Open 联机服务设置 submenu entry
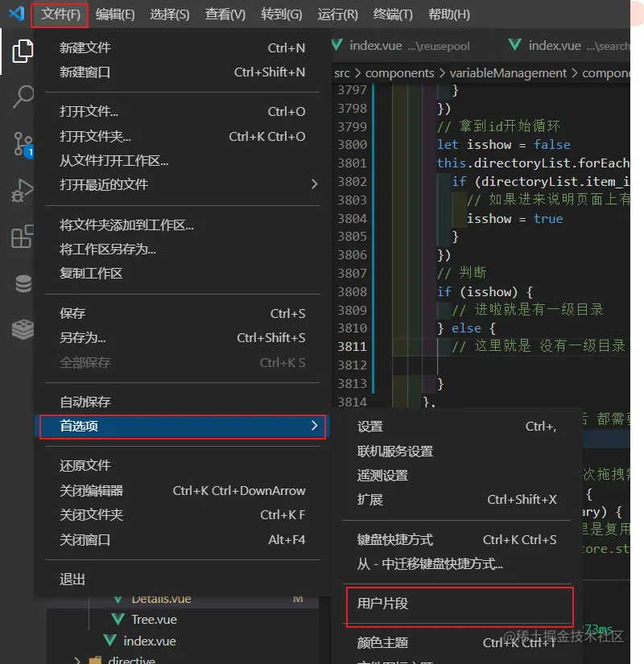The height and width of the screenshot is (664, 644). [x=456, y=452]
